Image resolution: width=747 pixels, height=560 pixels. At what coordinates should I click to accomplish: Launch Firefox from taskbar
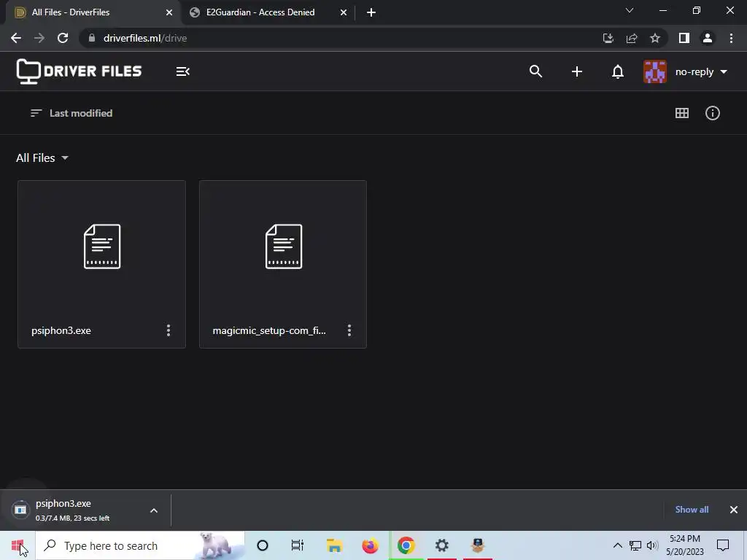point(370,545)
